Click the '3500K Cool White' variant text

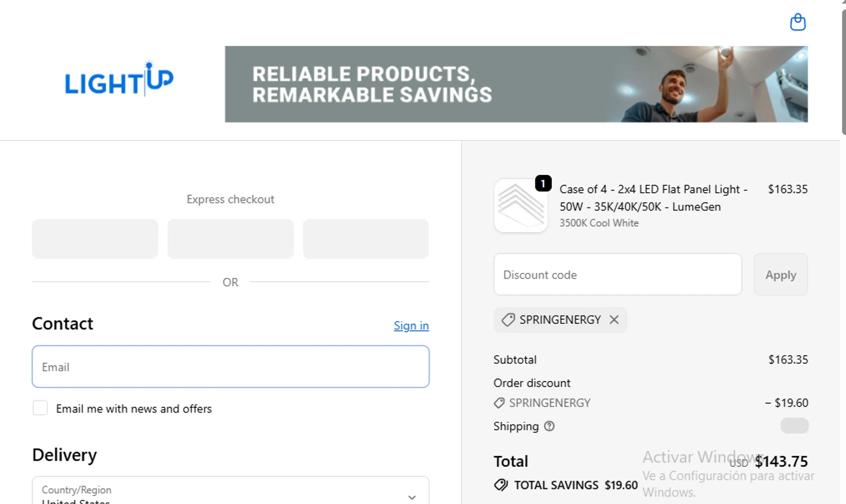pyautogui.click(x=599, y=223)
